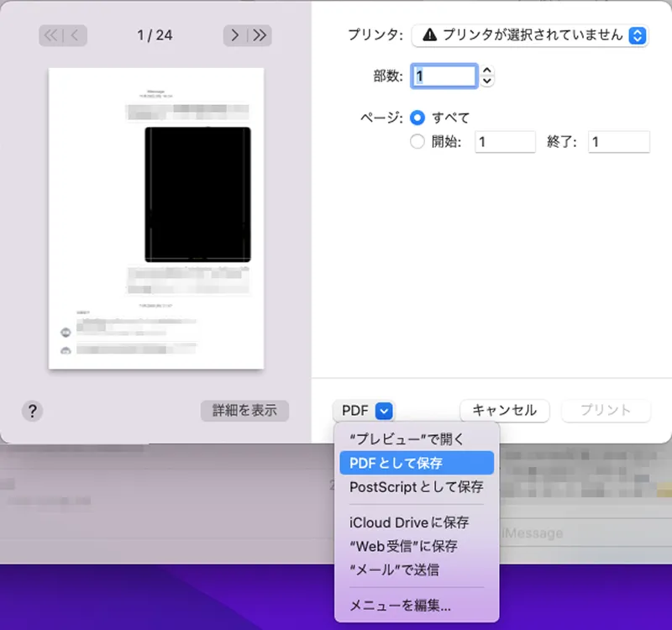672x630 pixels.
Task: Go to previous page of preview
Action: 75,35
